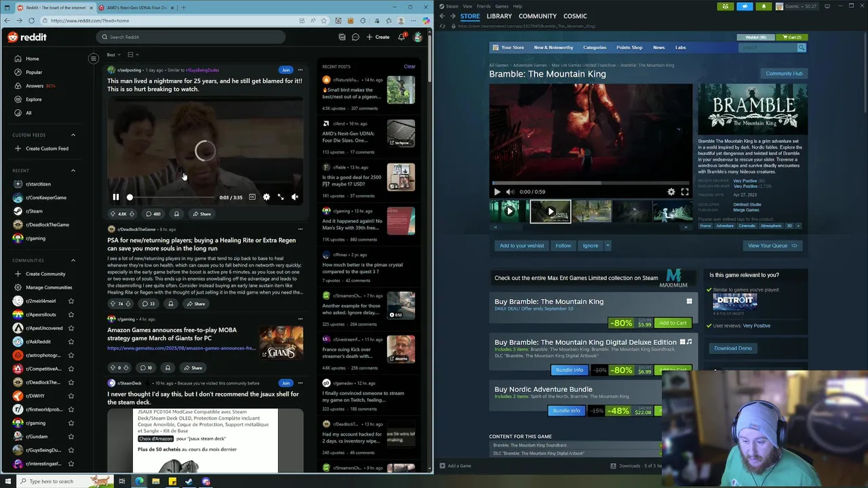Favorite r/DIWHY with star
Screen dimensions: 868x488
(71, 396)
